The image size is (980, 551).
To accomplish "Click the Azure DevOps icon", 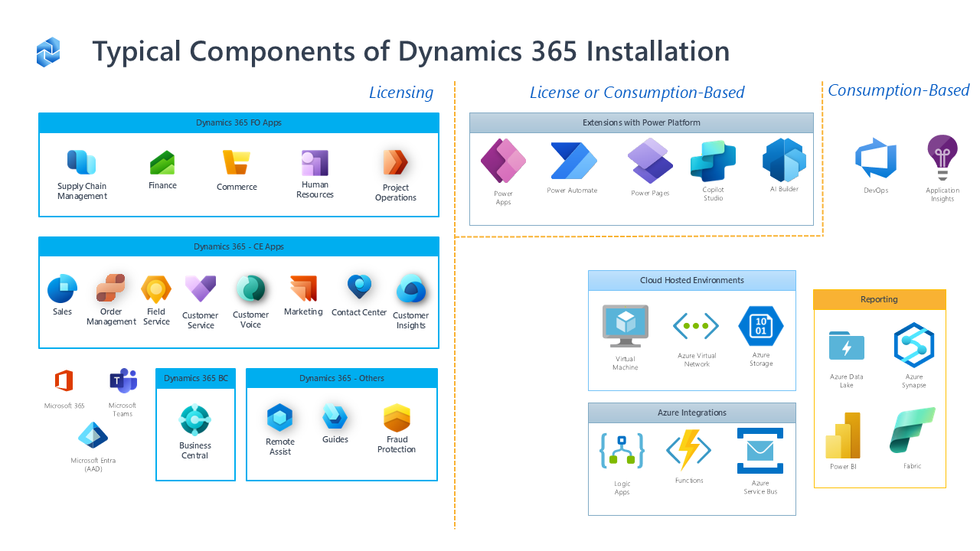I will (876, 158).
